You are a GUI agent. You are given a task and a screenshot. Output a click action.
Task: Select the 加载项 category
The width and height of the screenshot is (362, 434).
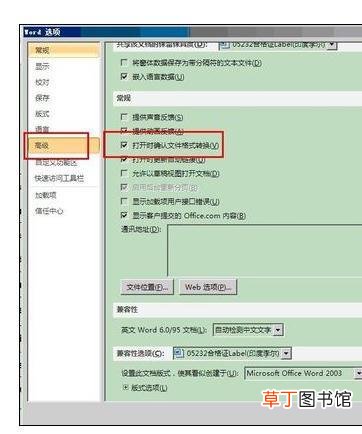coord(46,195)
